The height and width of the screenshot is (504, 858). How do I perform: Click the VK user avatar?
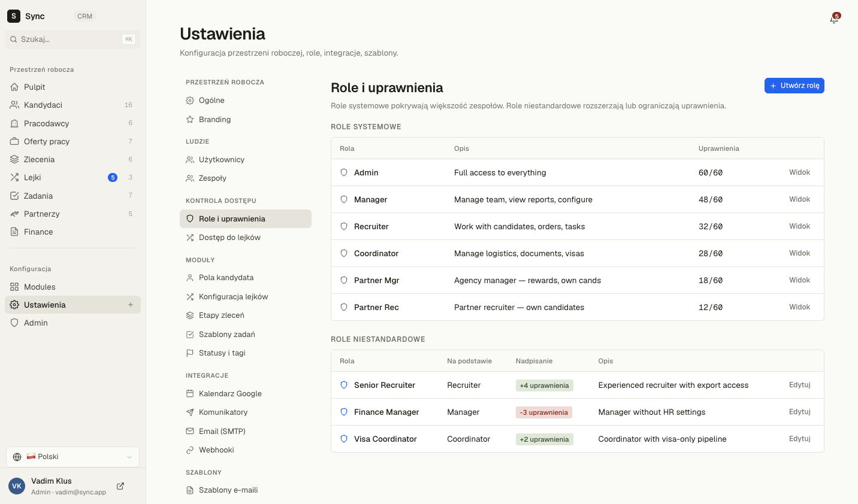tap(17, 486)
